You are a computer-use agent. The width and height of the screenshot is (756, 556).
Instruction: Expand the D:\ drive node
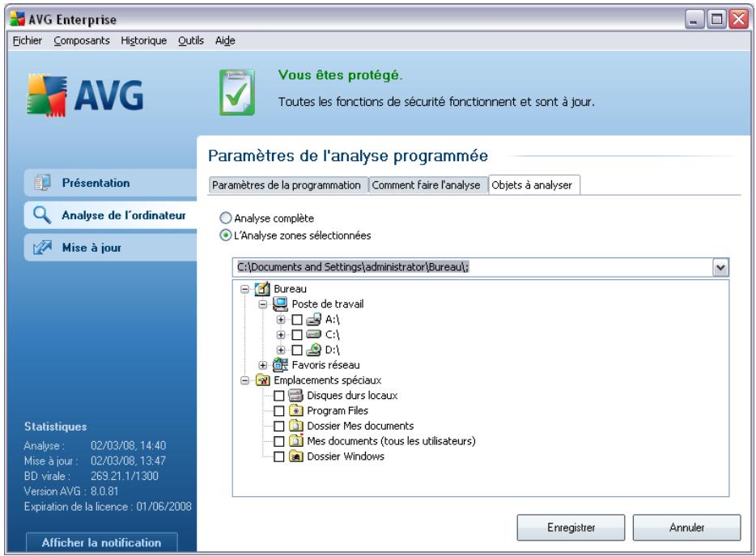tap(281, 350)
